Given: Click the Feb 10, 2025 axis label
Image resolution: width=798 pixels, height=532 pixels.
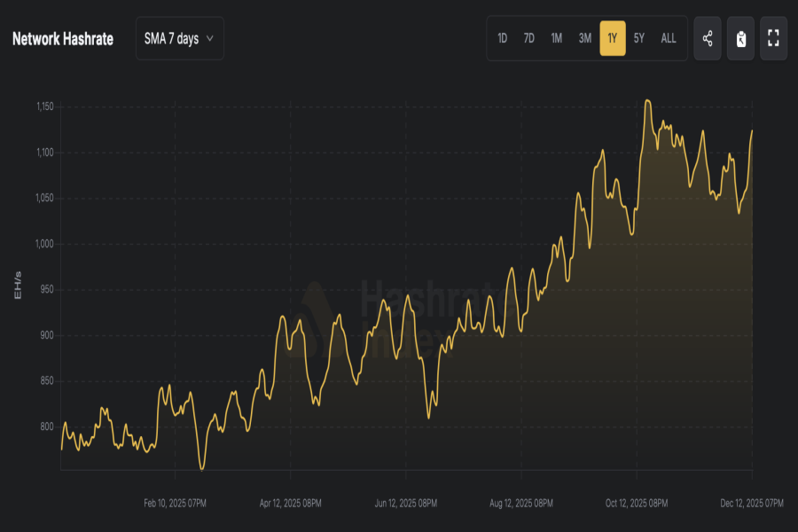Looking at the screenshot, I should 176,503.
